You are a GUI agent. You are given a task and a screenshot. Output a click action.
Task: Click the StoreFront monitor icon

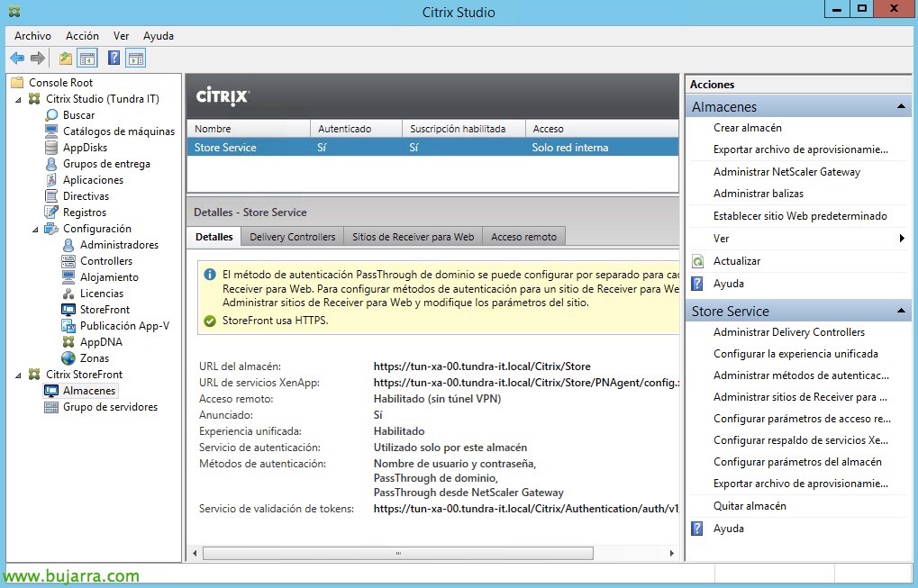pyautogui.click(x=68, y=310)
